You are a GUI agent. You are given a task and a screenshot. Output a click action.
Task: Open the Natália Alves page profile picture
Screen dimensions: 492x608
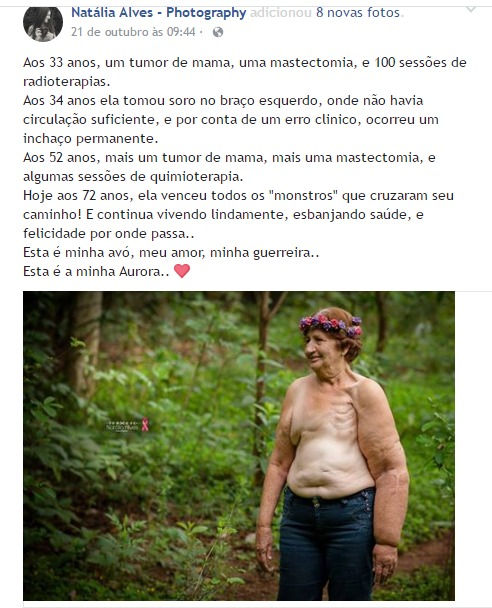43,23
